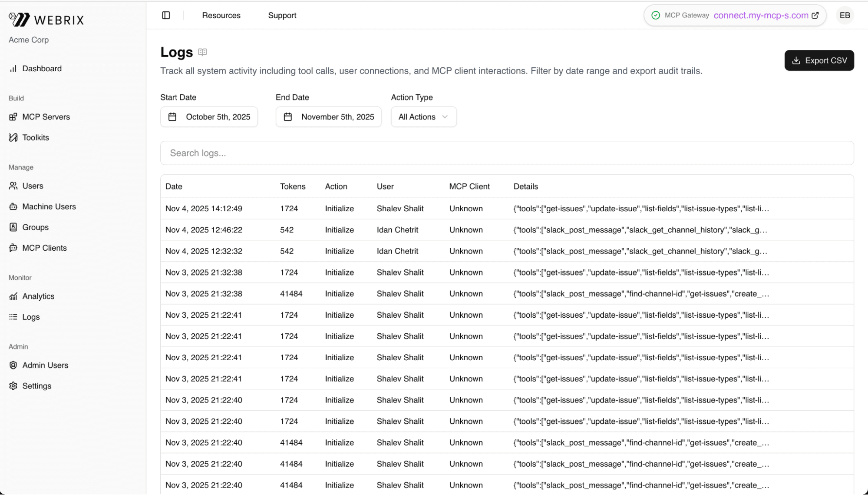Collapse the sidebar using the panel toggle icon
The width and height of the screenshot is (868, 495).
(x=166, y=15)
